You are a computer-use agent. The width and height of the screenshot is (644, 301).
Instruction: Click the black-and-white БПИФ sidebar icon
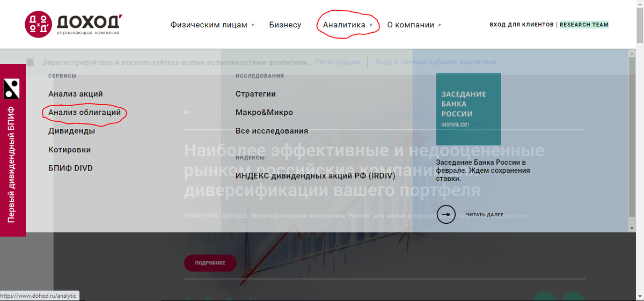coord(12,89)
